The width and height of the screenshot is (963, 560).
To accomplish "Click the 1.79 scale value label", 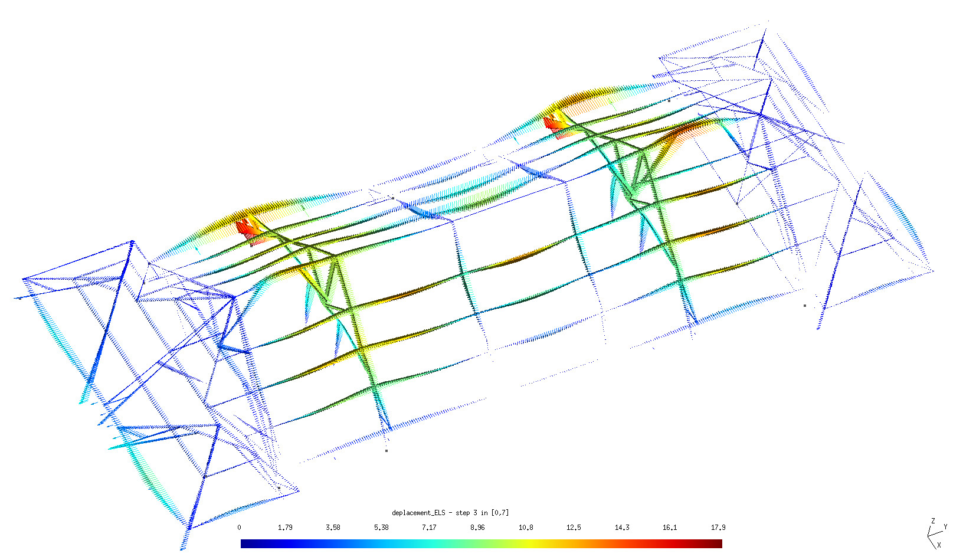I will [285, 528].
